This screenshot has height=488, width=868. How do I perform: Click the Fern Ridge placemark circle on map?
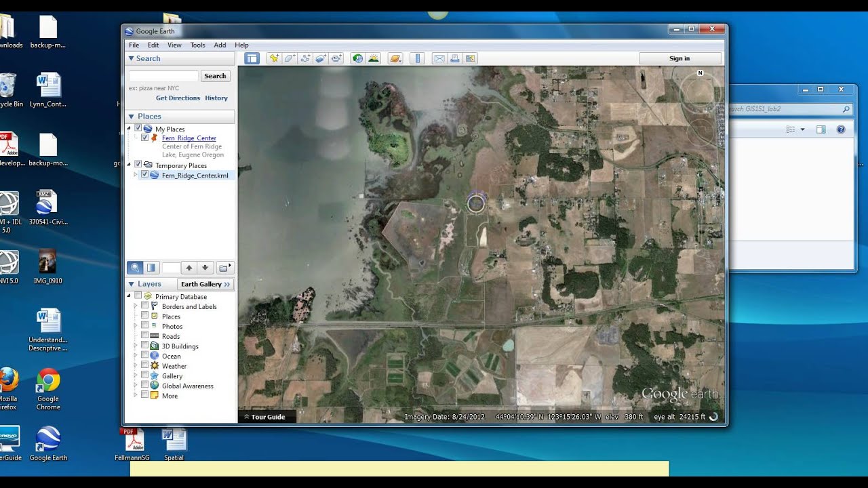click(476, 203)
